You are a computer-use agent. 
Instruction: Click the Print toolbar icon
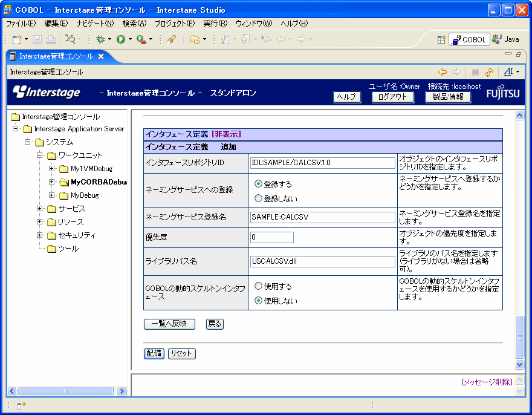point(51,39)
